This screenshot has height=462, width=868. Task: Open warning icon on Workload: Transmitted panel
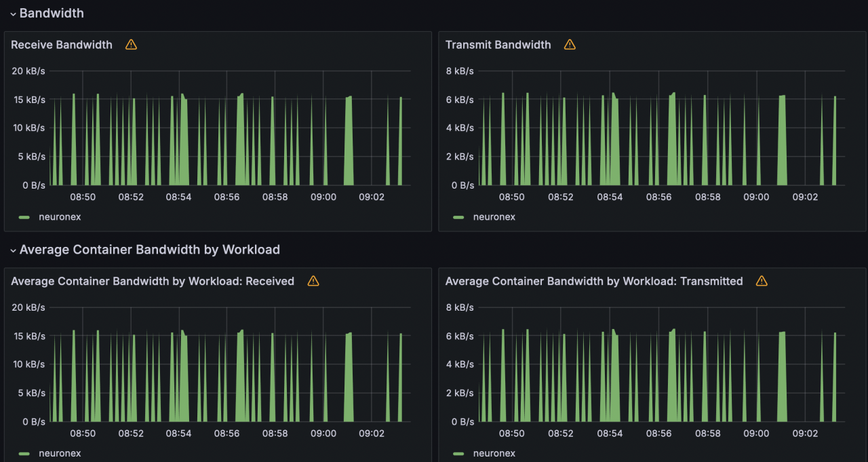tap(762, 281)
